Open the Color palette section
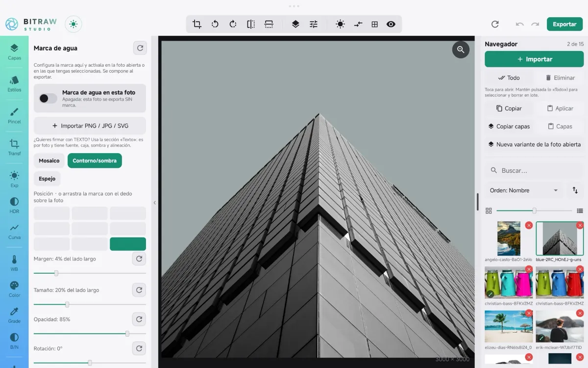 pos(14,289)
